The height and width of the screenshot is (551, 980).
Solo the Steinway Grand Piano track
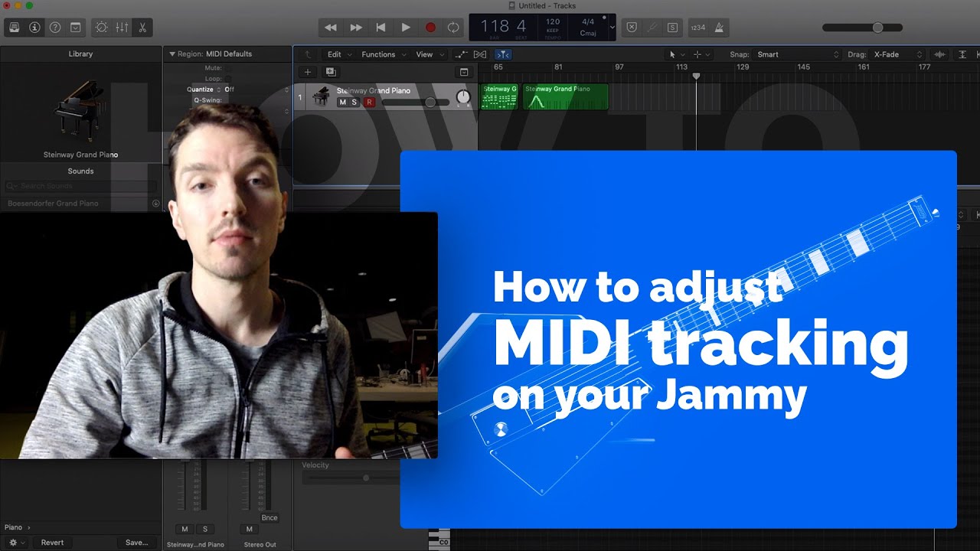click(x=354, y=103)
